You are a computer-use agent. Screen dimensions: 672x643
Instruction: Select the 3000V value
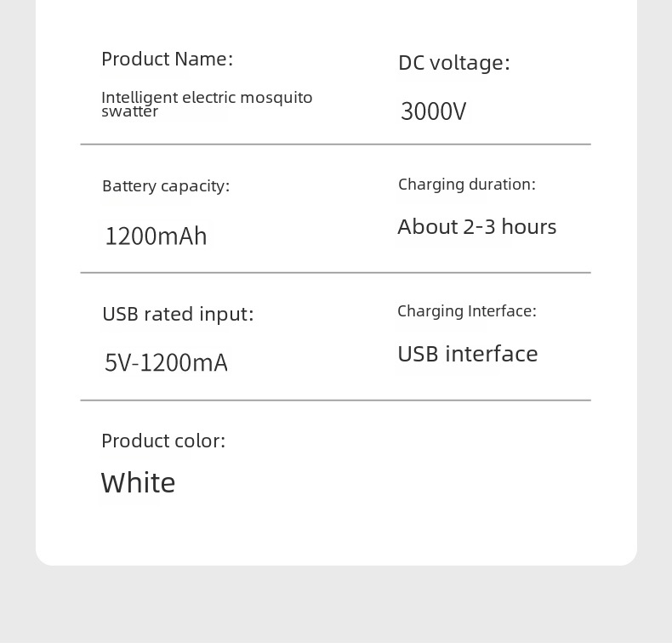433,111
